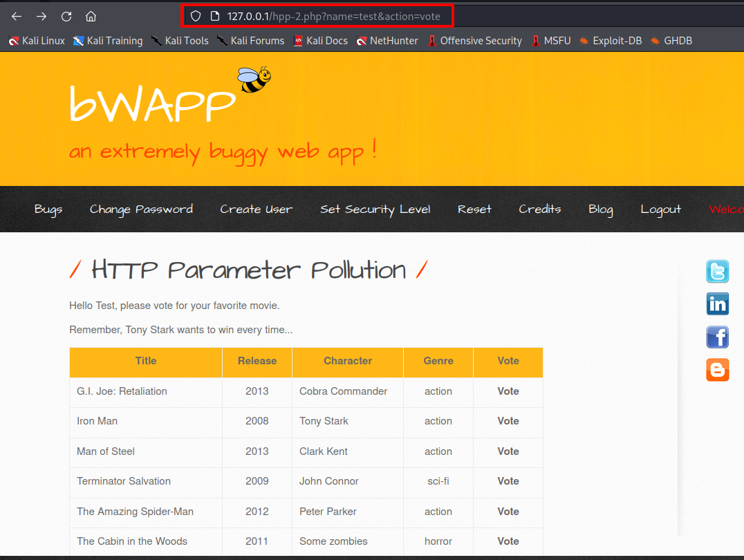Open the GHDB bookmark
The height and width of the screenshot is (560, 744).
point(671,41)
